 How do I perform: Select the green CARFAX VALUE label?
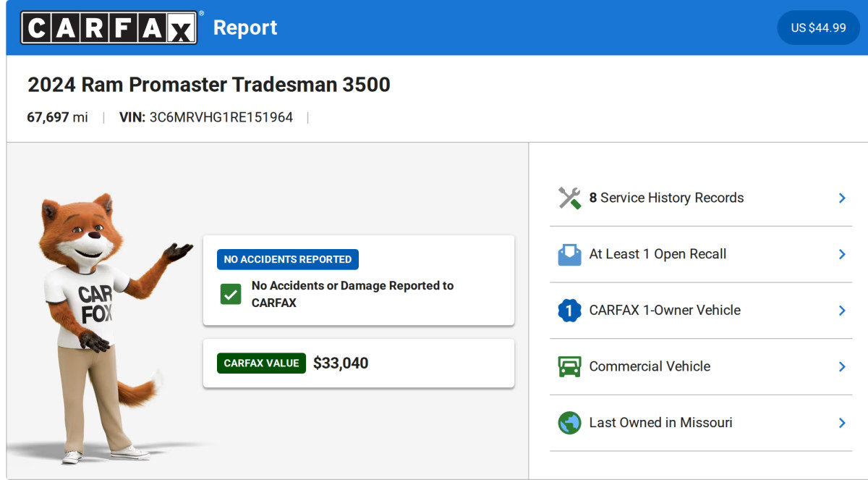pyautogui.click(x=261, y=363)
